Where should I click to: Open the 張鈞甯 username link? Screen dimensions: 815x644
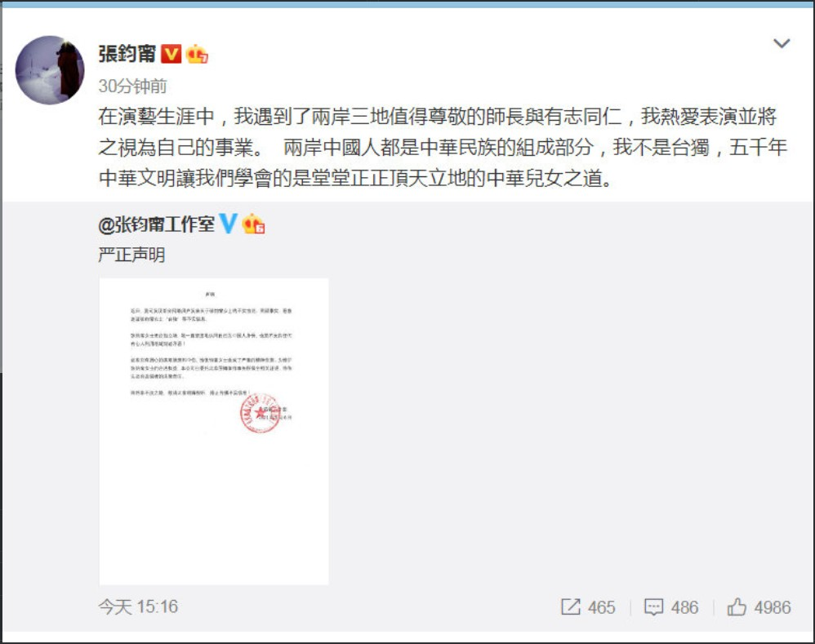(127, 54)
